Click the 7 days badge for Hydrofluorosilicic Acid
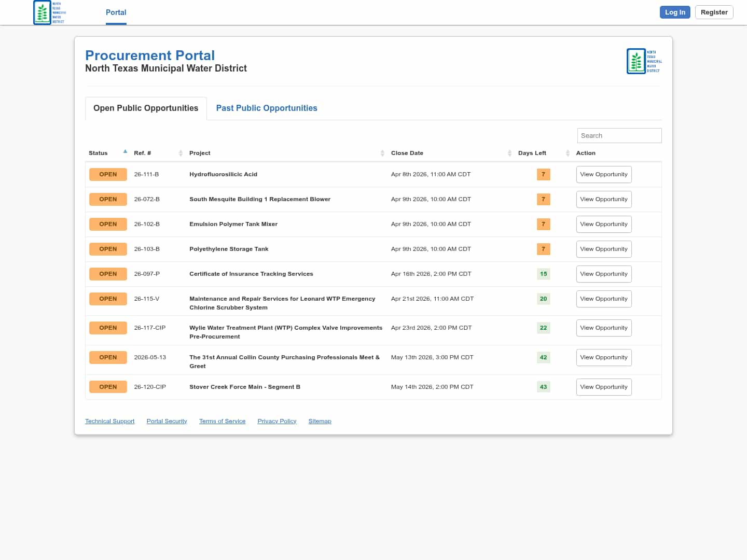 pos(543,174)
